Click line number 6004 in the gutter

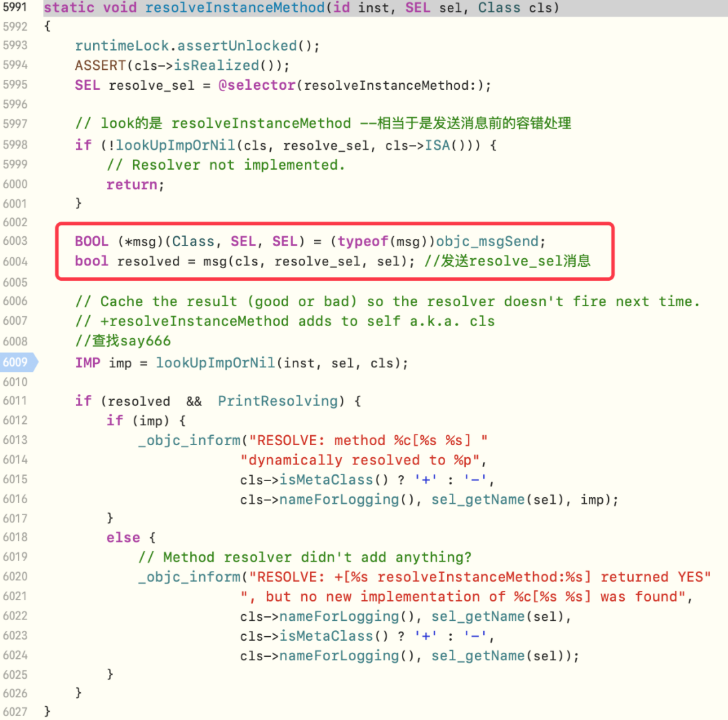[15, 262]
